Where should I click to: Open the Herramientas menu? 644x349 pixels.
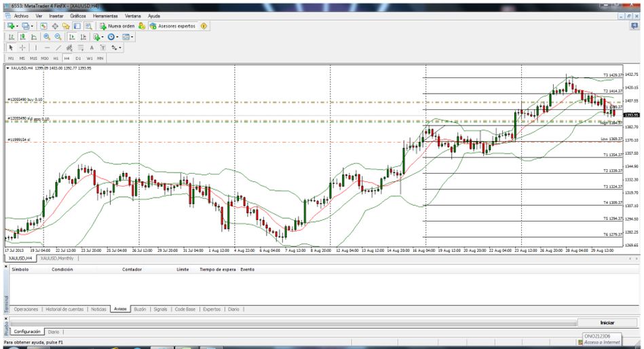coord(105,15)
